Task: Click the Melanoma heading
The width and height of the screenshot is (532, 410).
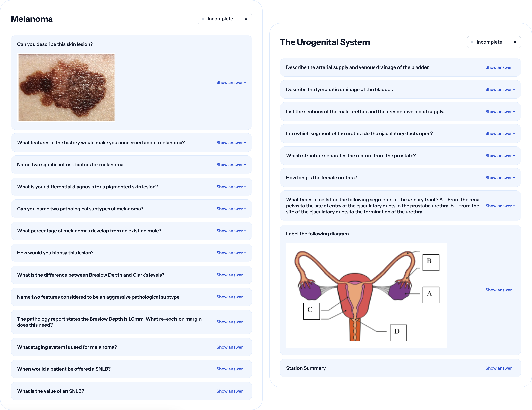Action: point(32,19)
